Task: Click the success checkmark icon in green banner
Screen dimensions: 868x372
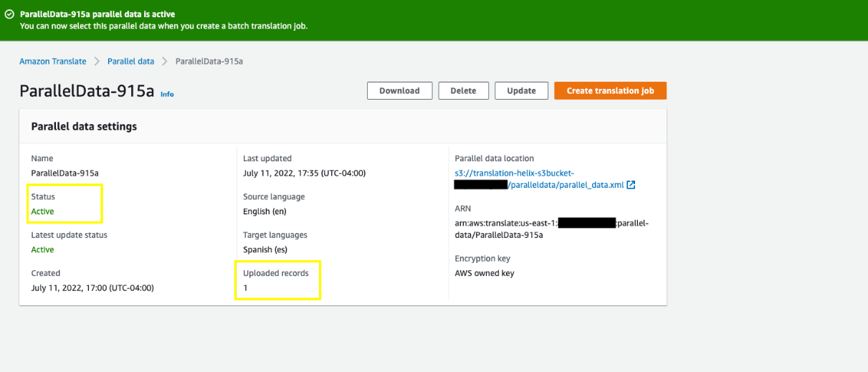Action: point(9,14)
